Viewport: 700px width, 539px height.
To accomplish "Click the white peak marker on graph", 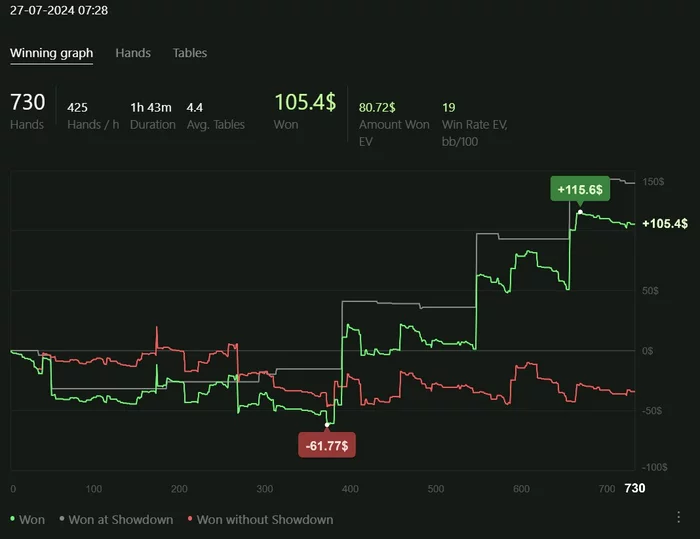I will coord(580,212).
